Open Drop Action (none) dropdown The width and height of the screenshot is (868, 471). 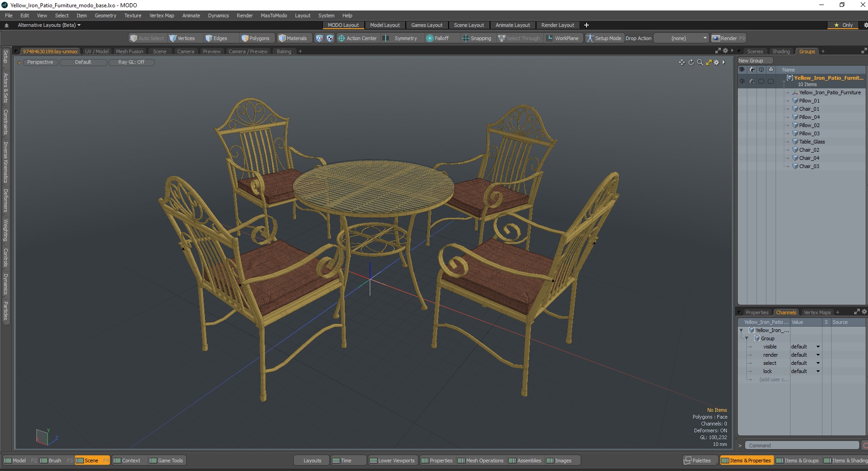click(x=681, y=38)
